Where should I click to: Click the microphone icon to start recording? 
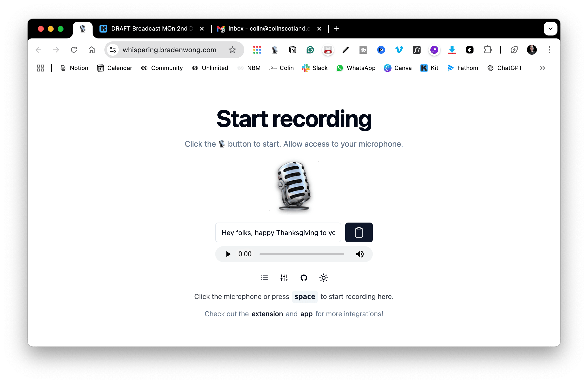(294, 187)
